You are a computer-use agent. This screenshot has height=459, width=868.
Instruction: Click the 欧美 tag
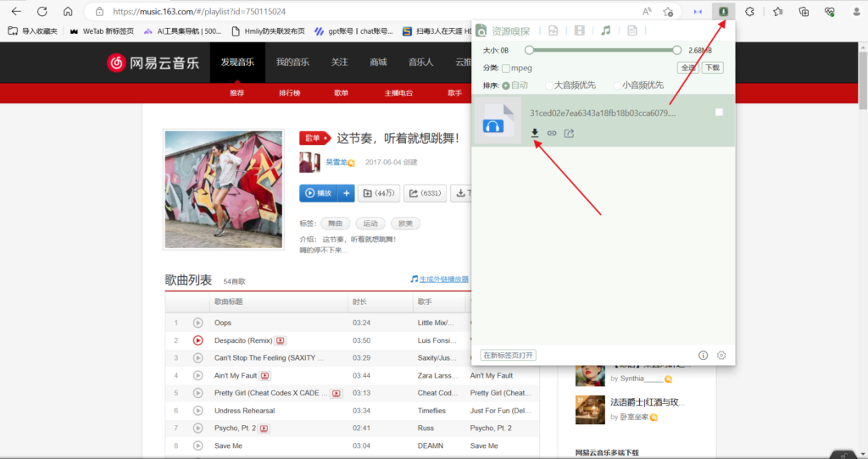[x=405, y=224]
